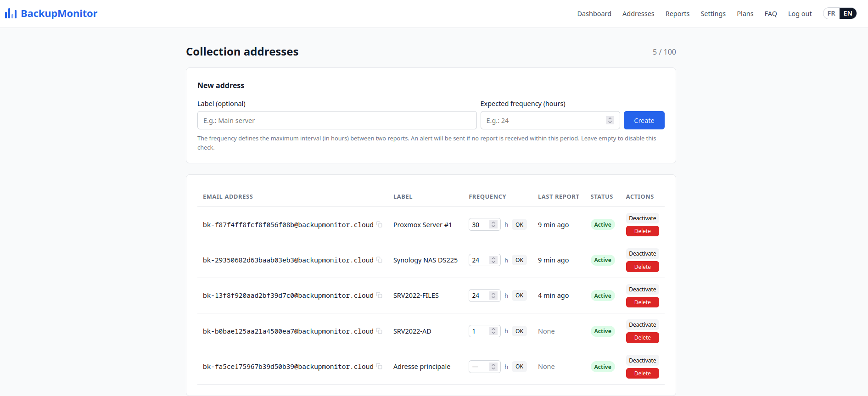Open the FAQ page
Screen dimensions: 868x396
[770, 14]
